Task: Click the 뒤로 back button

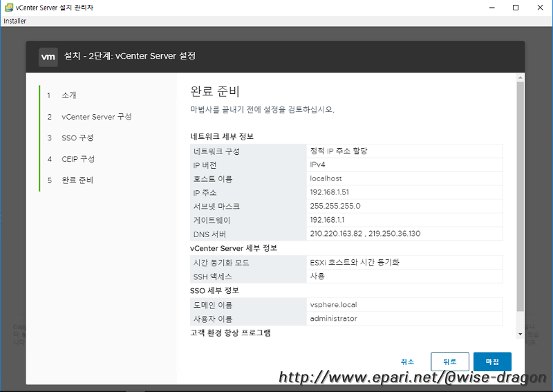Action: pos(450,362)
